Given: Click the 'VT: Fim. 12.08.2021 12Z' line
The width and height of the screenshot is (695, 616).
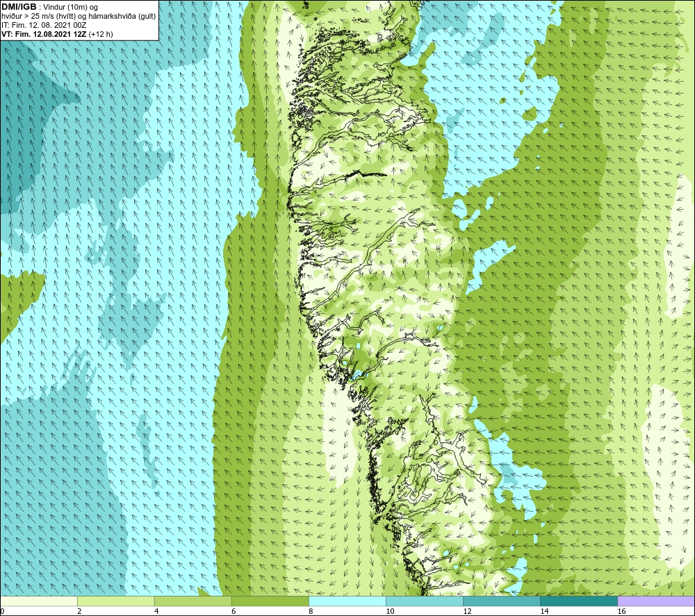Looking at the screenshot, I should point(57,34).
